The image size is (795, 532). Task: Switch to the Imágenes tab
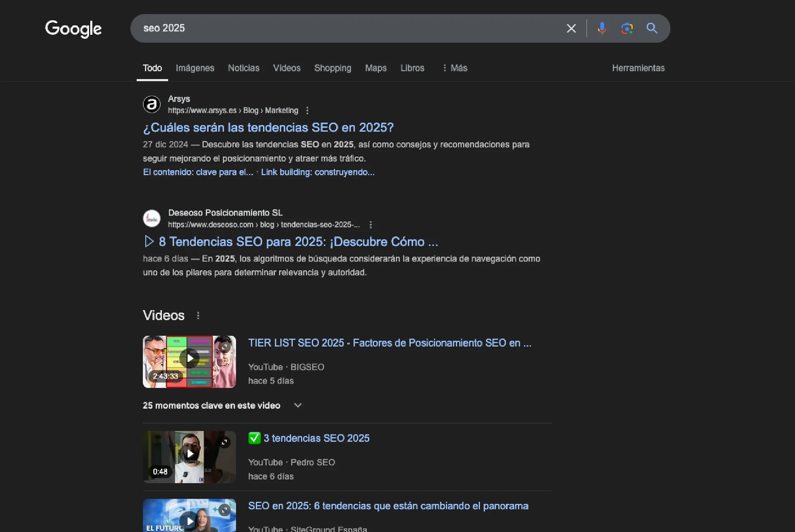coord(195,68)
